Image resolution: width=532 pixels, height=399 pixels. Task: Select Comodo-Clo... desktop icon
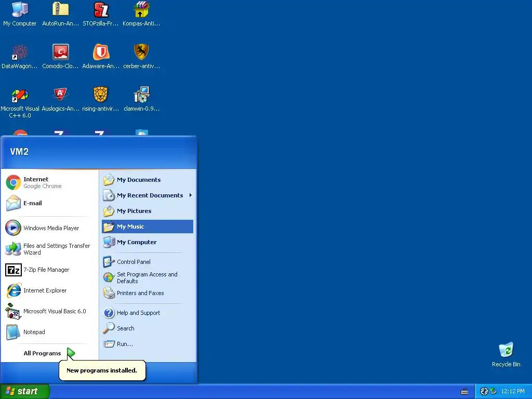60,56
